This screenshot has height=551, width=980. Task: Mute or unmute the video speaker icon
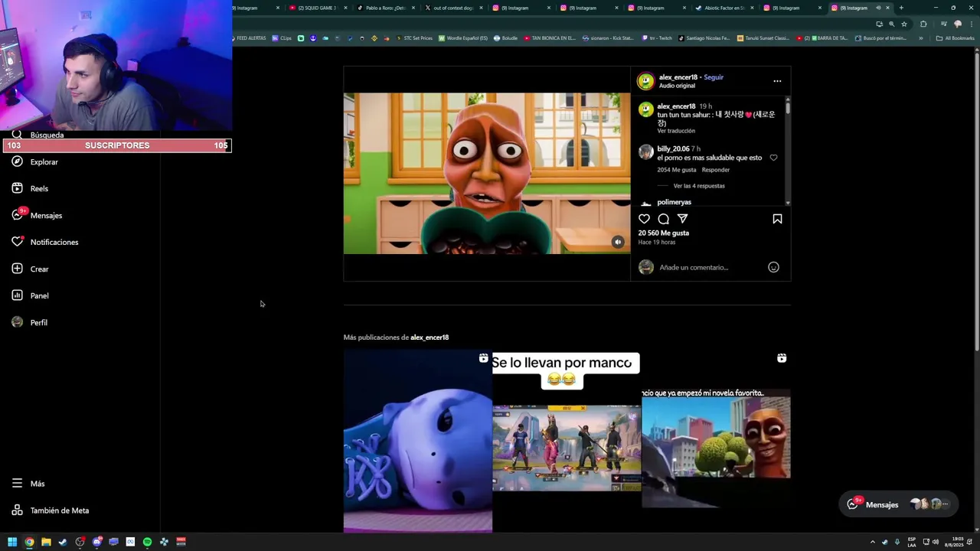(x=618, y=242)
